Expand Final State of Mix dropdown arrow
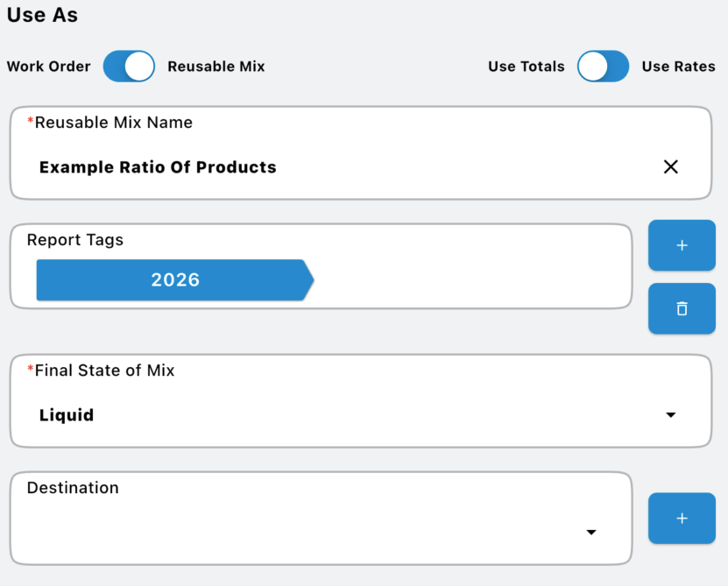The image size is (728, 586). pyautogui.click(x=670, y=415)
